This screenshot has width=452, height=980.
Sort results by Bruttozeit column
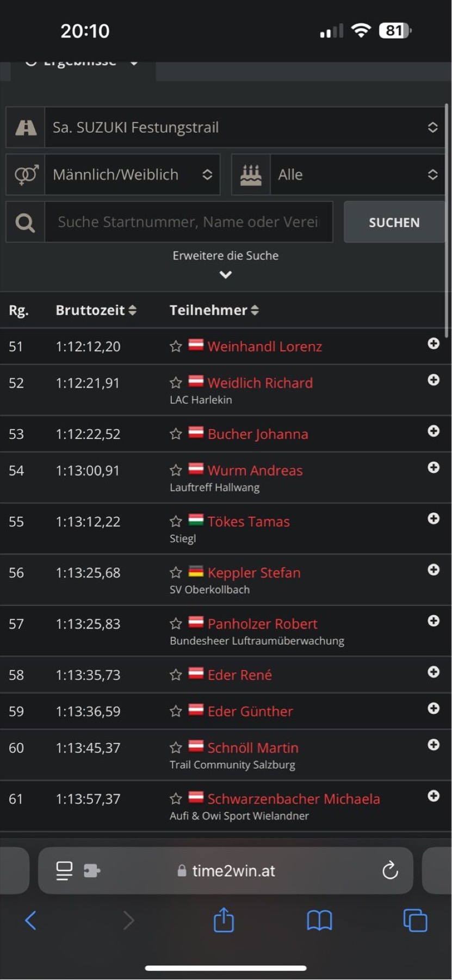click(x=96, y=310)
